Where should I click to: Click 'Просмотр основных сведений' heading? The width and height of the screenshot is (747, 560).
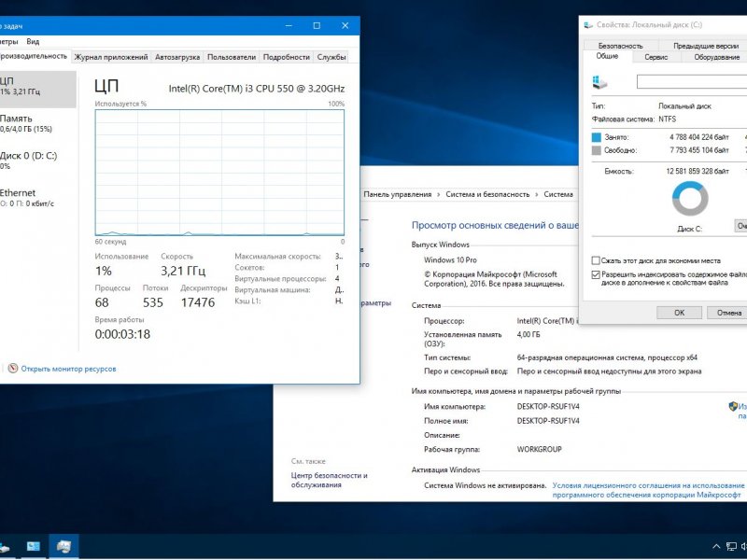[x=496, y=225]
